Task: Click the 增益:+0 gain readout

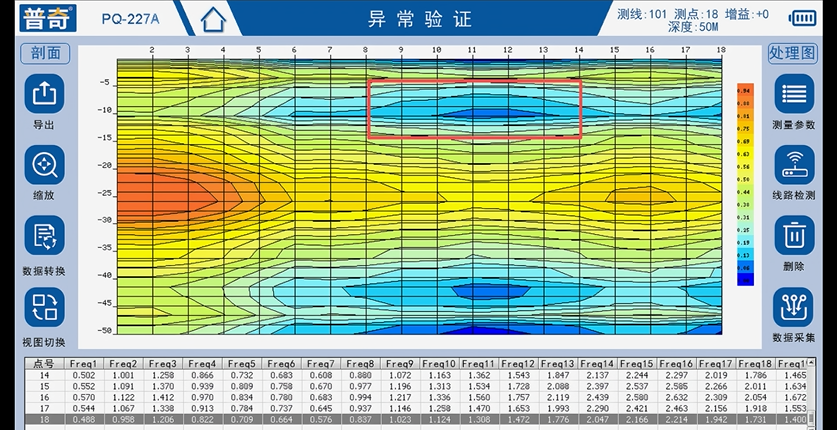Action: coord(746,14)
